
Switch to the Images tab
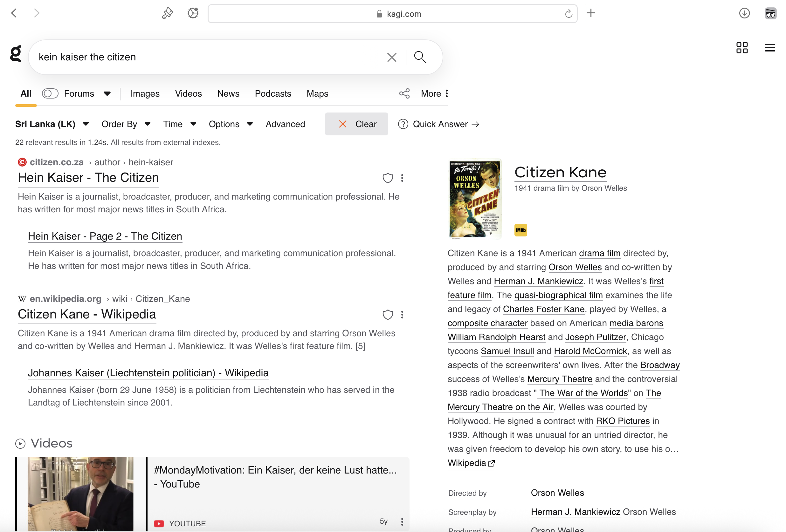click(145, 94)
